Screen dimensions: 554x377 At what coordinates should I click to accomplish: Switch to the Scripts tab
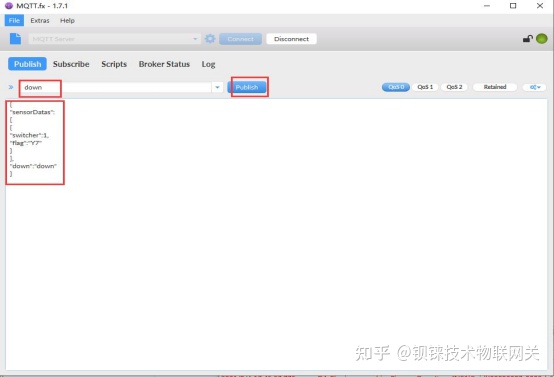pyautogui.click(x=114, y=64)
